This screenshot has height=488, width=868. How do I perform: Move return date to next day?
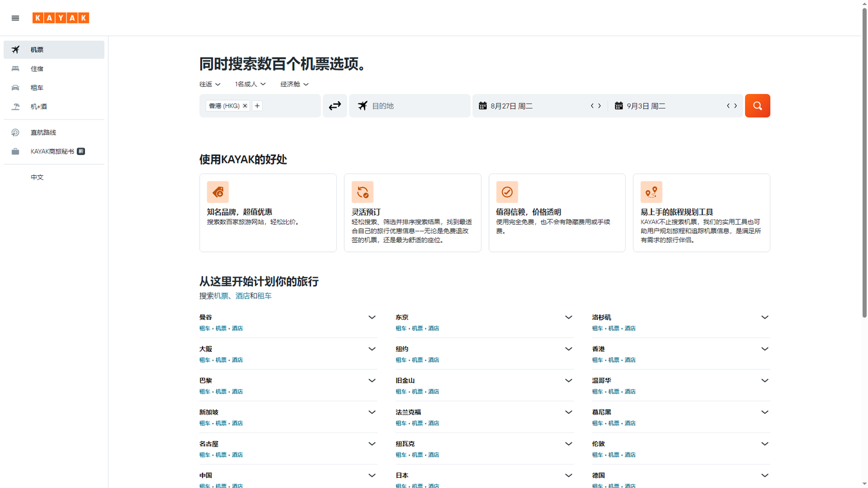[x=735, y=106]
